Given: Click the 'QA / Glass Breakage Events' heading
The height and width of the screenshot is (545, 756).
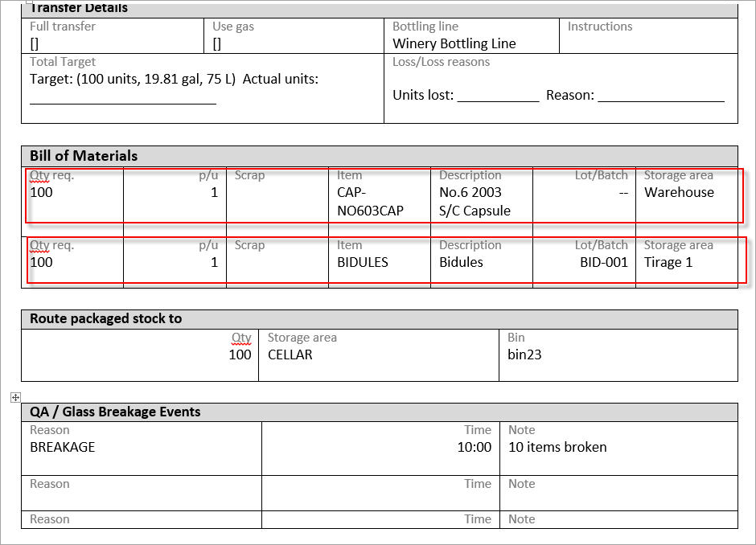Looking at the screenshot, I should (115, 412).
